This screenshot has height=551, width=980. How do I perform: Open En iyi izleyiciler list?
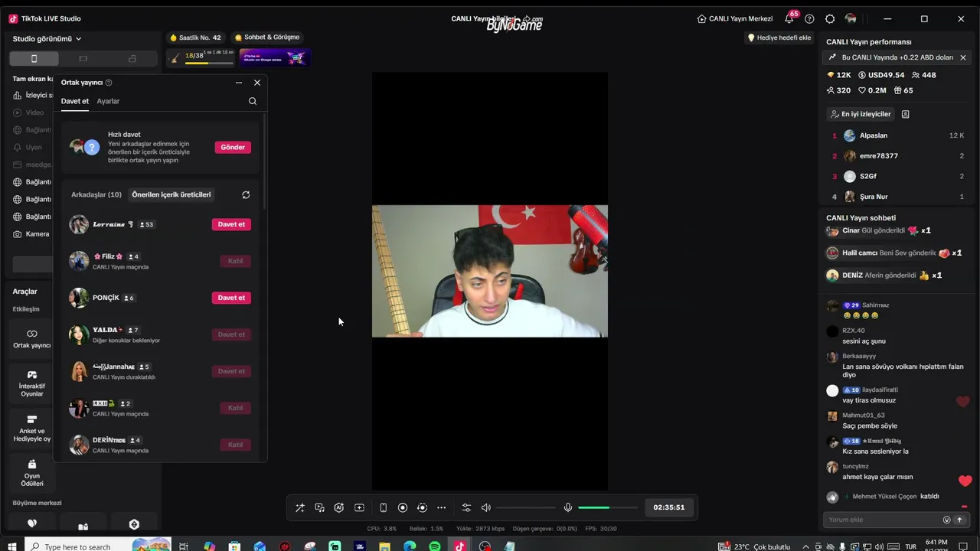tap(861, 114)
